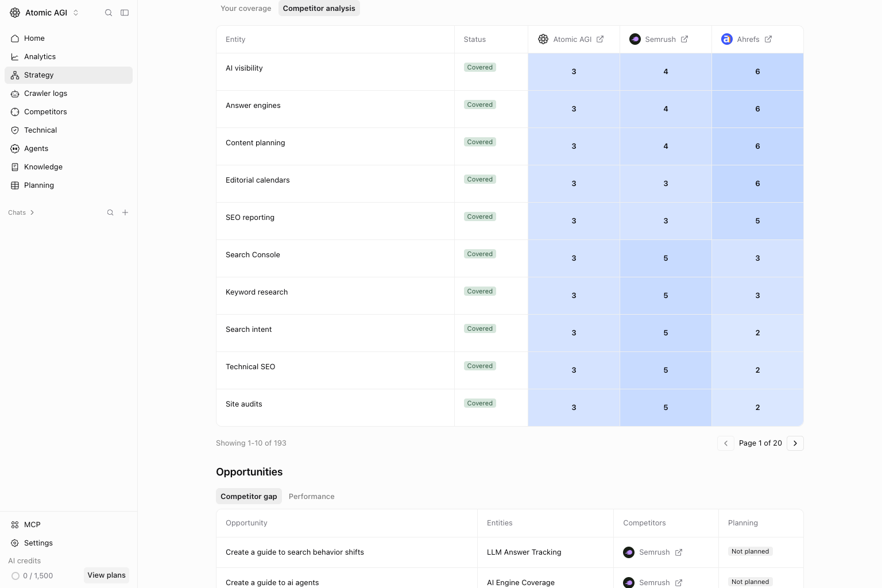Click the Semrush logo in the table header
The image size is (882, 588).
pos(635,39)
